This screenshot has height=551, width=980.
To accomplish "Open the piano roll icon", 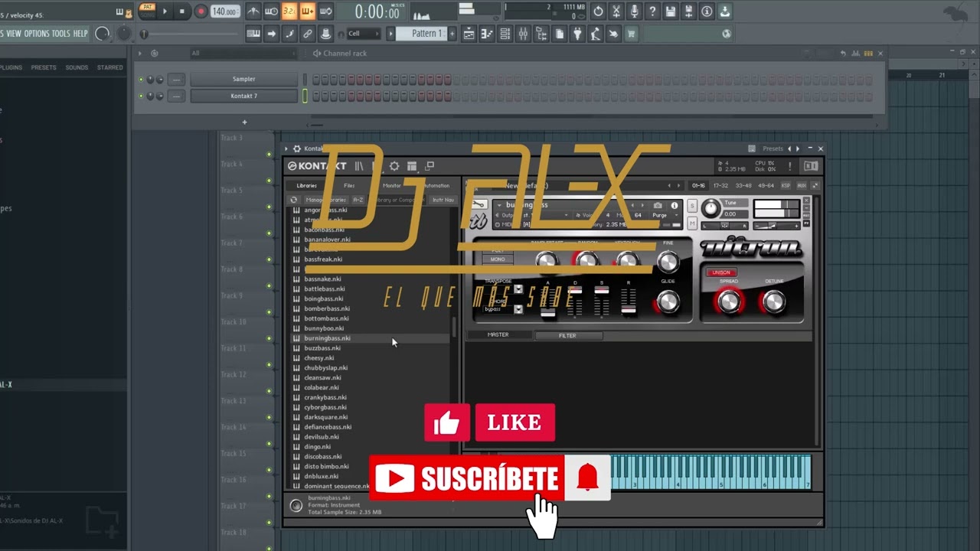I will click(x=488, y=34).
